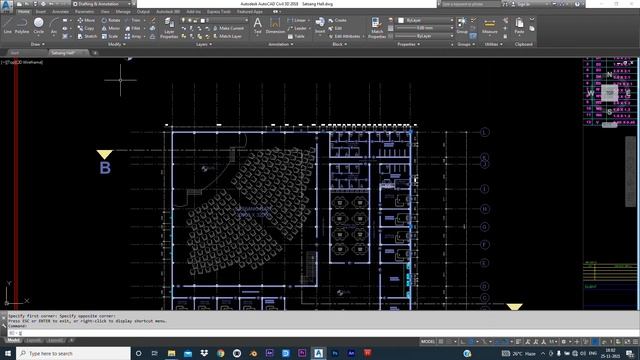Open the Insert ribbon tab
The width and height of the screenshot is (640, 360).
[x=41, y=12]
